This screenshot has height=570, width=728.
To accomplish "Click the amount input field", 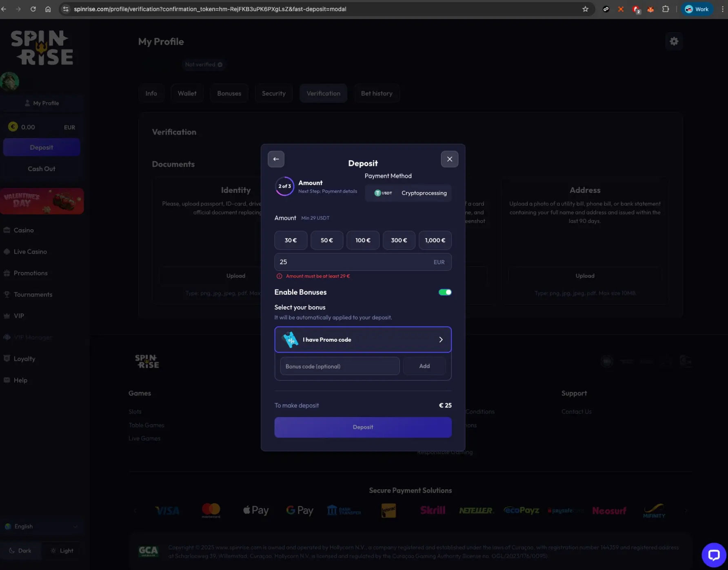I will pos(363,262).
